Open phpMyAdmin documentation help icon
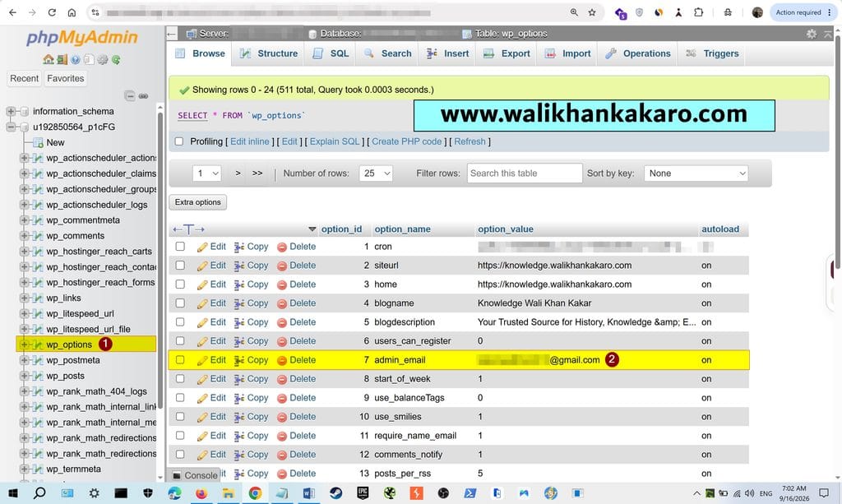This screenshot has height=504, width=842. pyautogui.click(x=75, y=59)
